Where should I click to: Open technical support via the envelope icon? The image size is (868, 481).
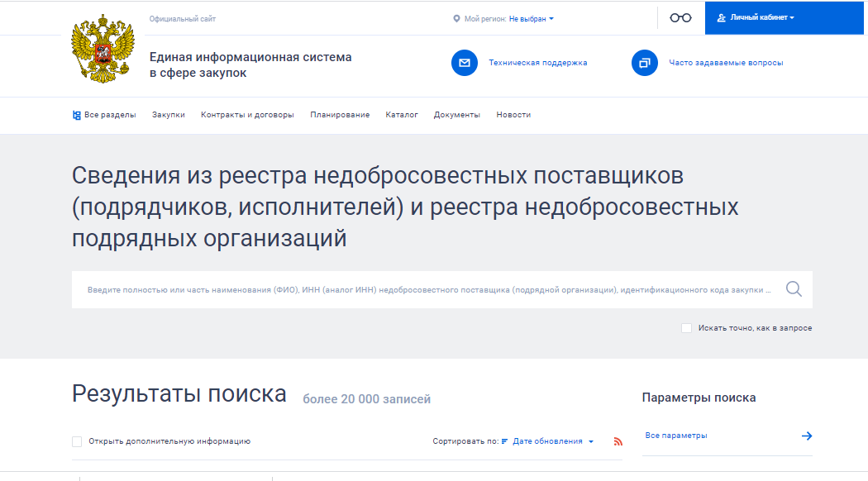465,61
